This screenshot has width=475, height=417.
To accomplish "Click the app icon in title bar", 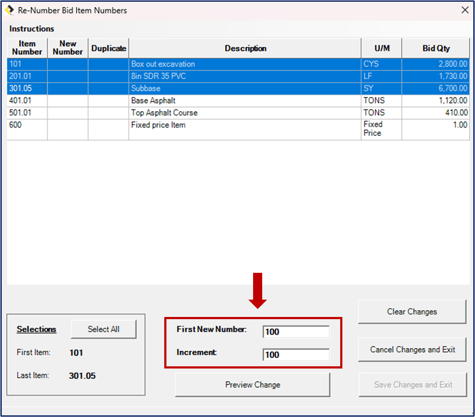I will point(9,10).
